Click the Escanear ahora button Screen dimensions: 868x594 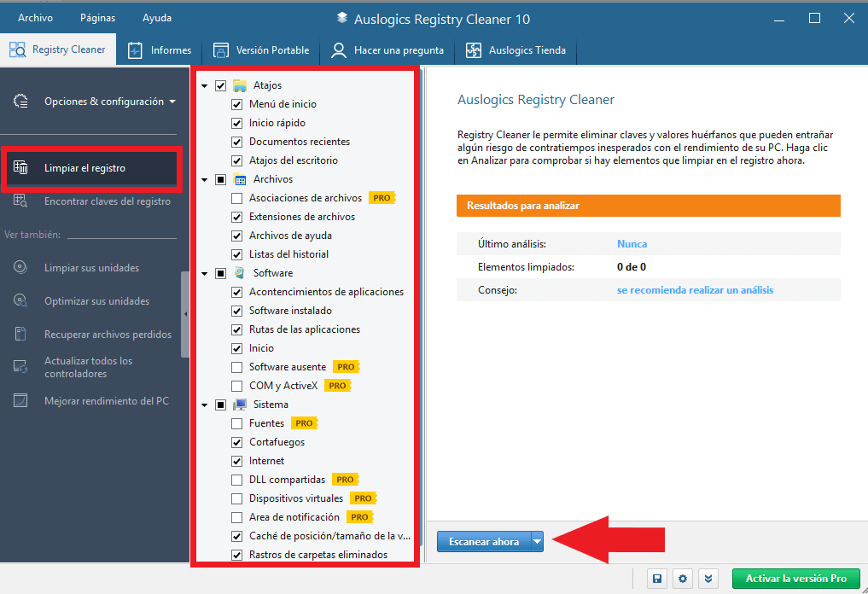pyautogui.click(x=484, y=541)
